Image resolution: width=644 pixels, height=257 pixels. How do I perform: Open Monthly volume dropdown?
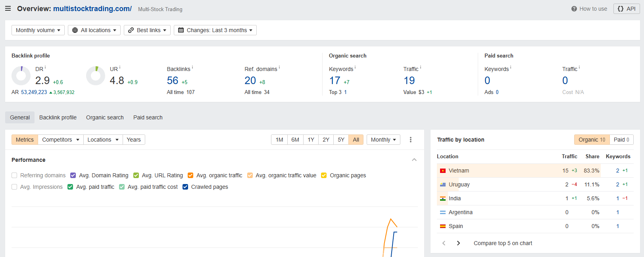click(38, 30)
